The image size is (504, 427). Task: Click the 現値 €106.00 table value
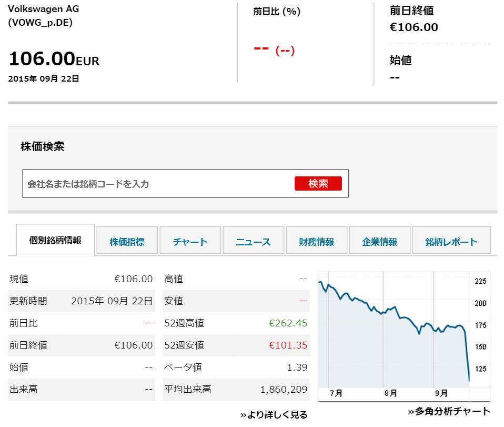134,279
